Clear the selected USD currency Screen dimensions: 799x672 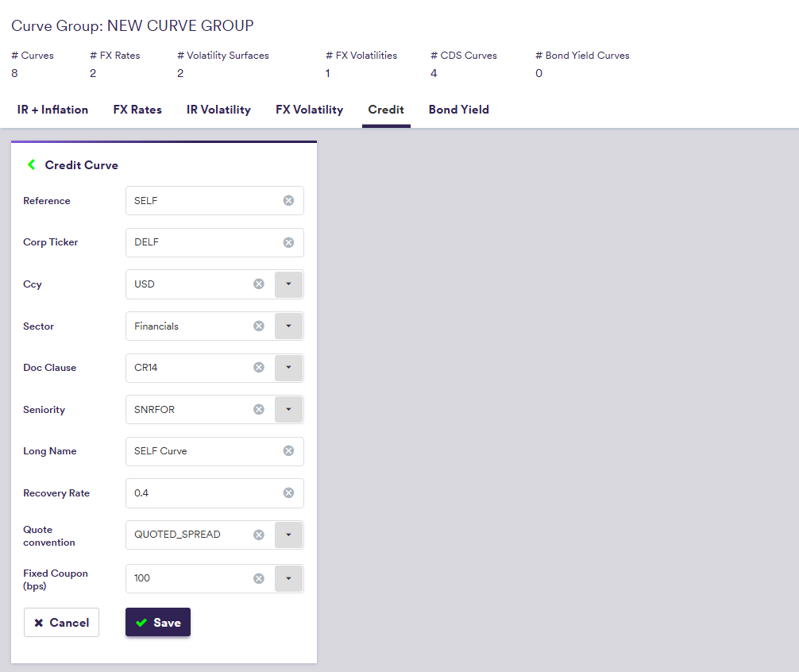258,284
